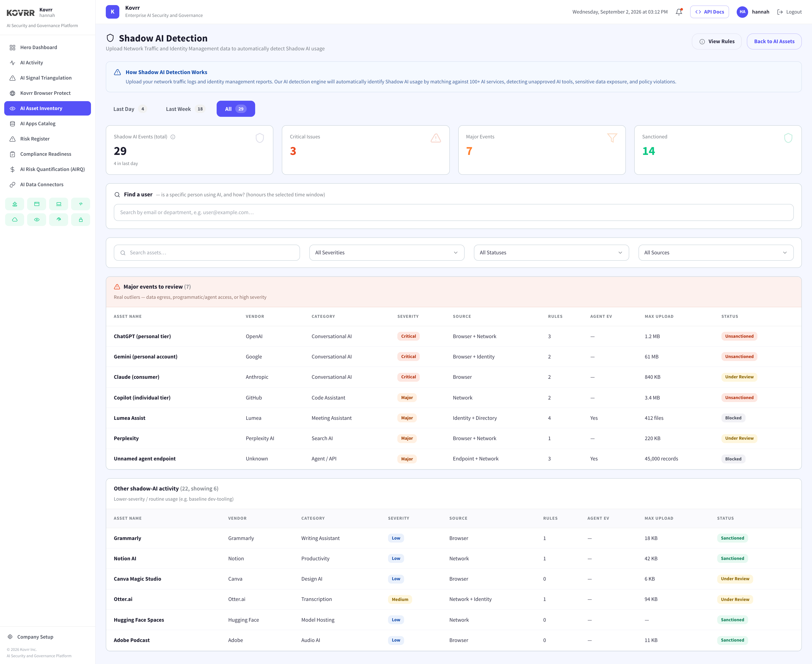Click the Critical Issues card
The height and width of the screenshot is (664, 812).
tap(365, 150)
